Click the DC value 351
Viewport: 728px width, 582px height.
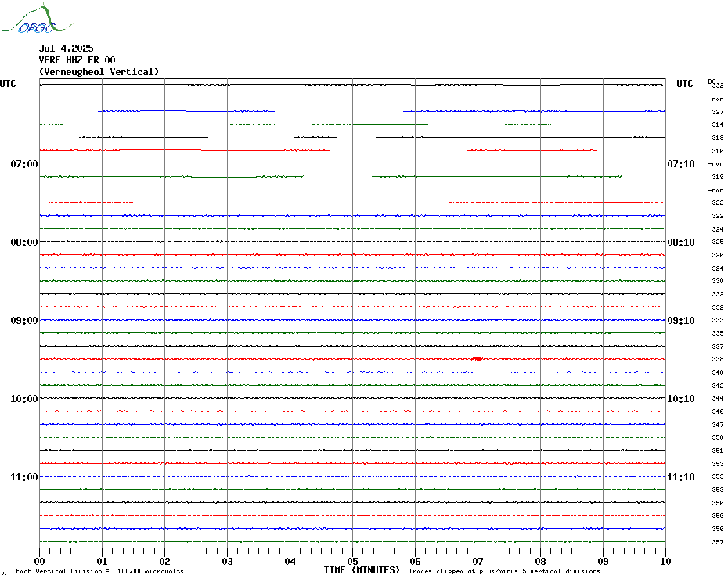718,451
